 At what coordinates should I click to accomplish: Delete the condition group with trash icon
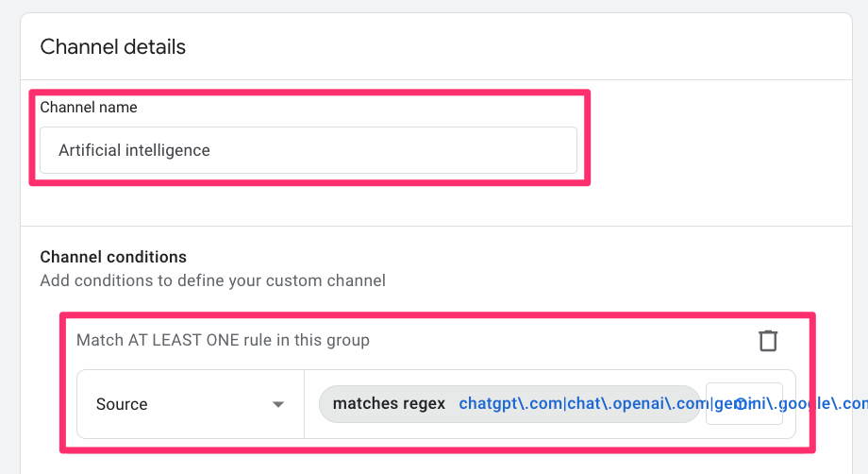point(768,340)
